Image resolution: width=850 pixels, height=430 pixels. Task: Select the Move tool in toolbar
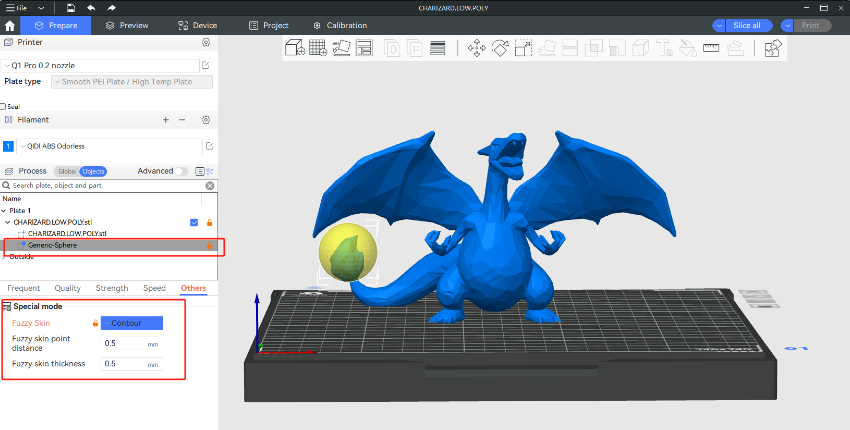click(476, 47)
